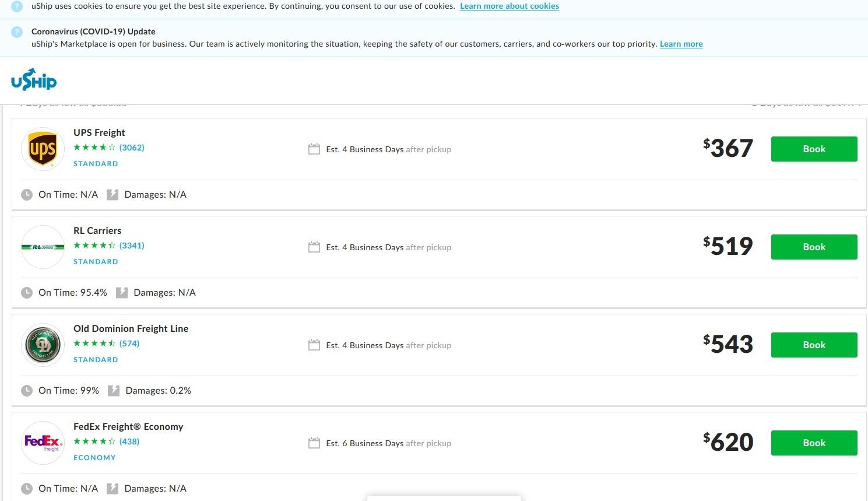Click the cookie notice info icon
868x501 pixels.
tap(17, 6)
